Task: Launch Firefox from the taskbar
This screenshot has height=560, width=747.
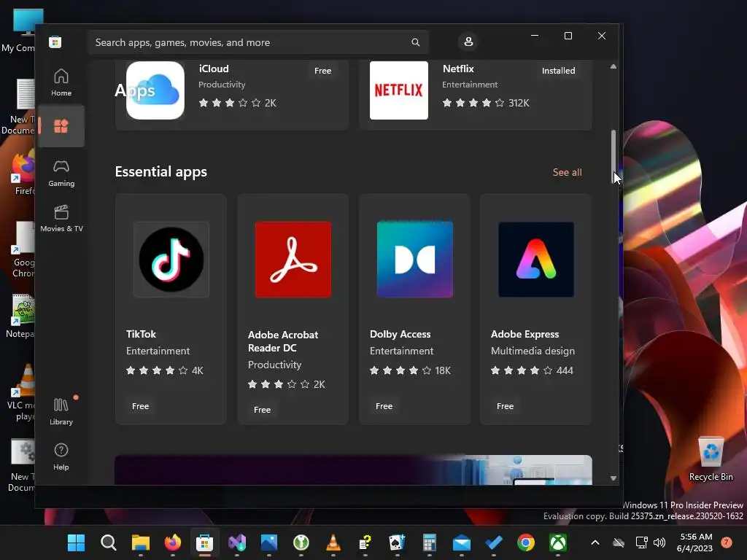Action: 172,542
